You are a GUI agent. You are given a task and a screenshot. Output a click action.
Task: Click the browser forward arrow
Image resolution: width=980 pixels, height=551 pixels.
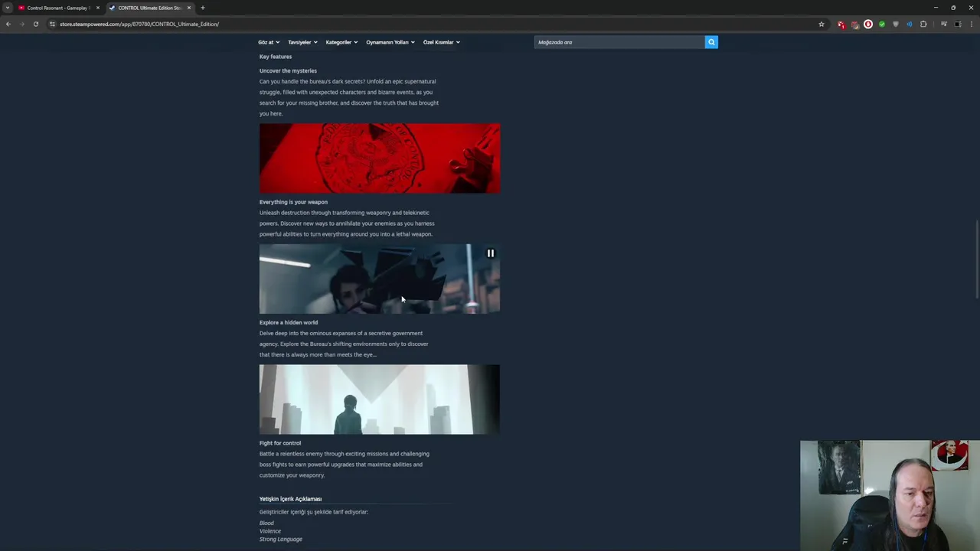(x=21, y=24)
